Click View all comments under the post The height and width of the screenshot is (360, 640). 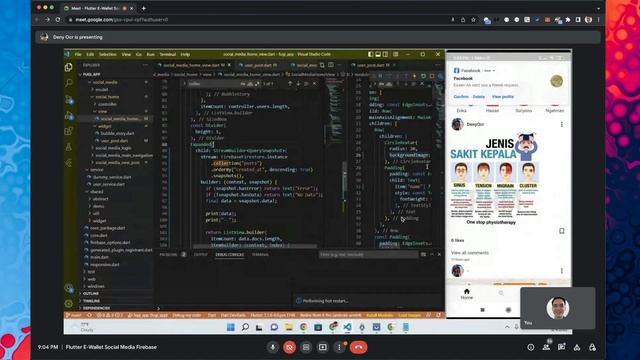click(x=469, y=253)
